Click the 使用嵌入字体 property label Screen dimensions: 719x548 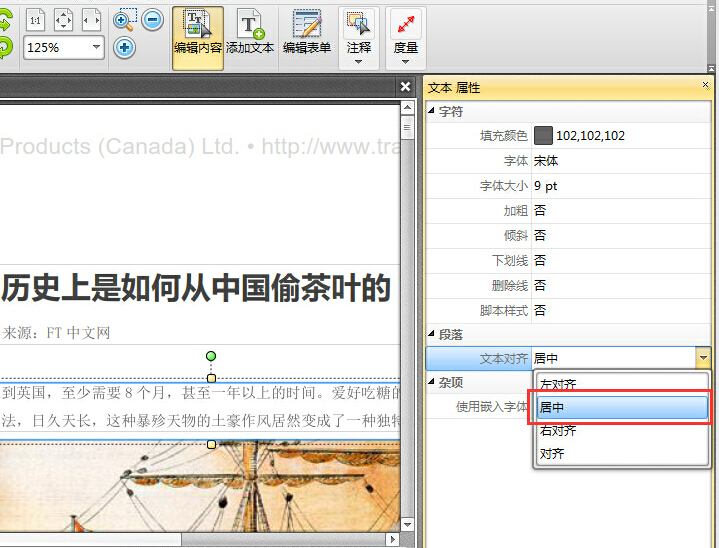pyautogui.click(x=492, y=407)
